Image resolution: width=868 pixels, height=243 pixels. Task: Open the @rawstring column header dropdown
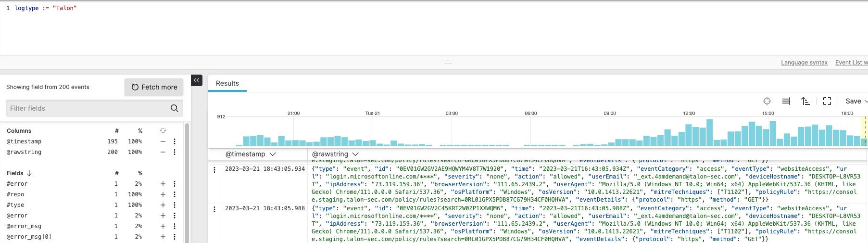point(355,154)
